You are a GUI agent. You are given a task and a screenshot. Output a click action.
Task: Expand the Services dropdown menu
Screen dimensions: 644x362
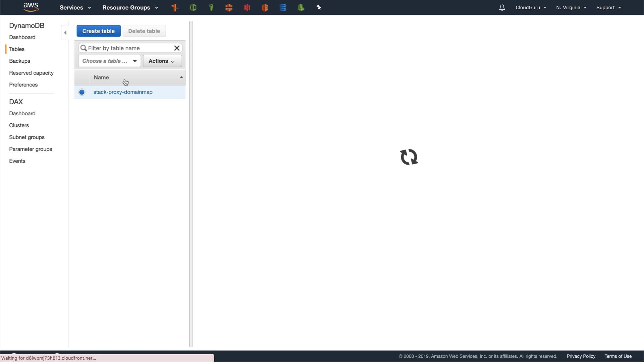(75, 7)
